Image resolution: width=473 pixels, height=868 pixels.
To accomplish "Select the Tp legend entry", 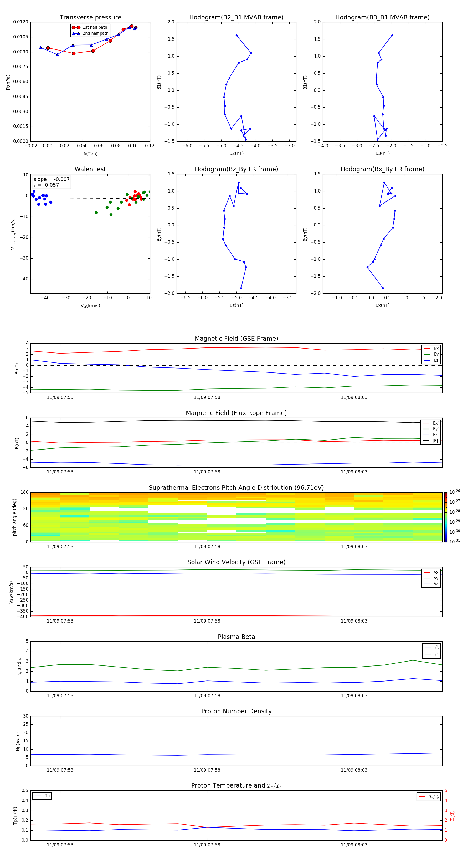I will (x=42, y=796).
